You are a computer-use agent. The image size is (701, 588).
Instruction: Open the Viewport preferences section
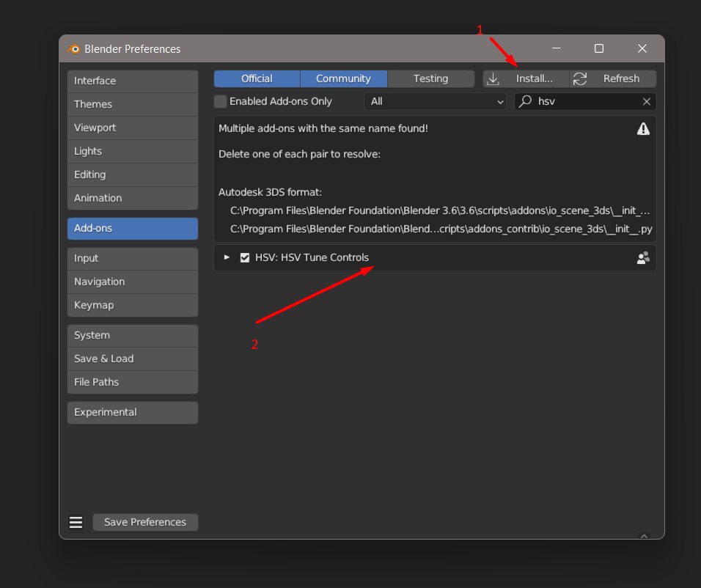(132, 128)
